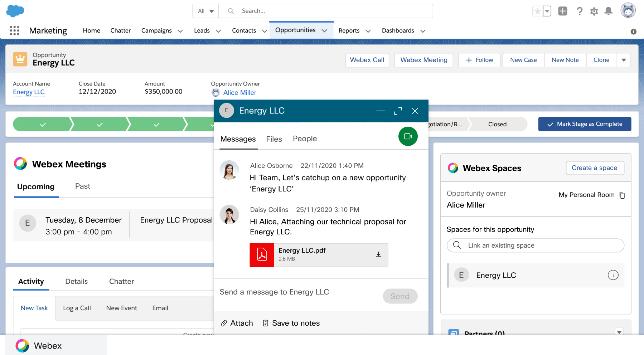The height and width of the screenshot is (355, 644).
Task: Go to the Home tab
Action: click(92, 31)
